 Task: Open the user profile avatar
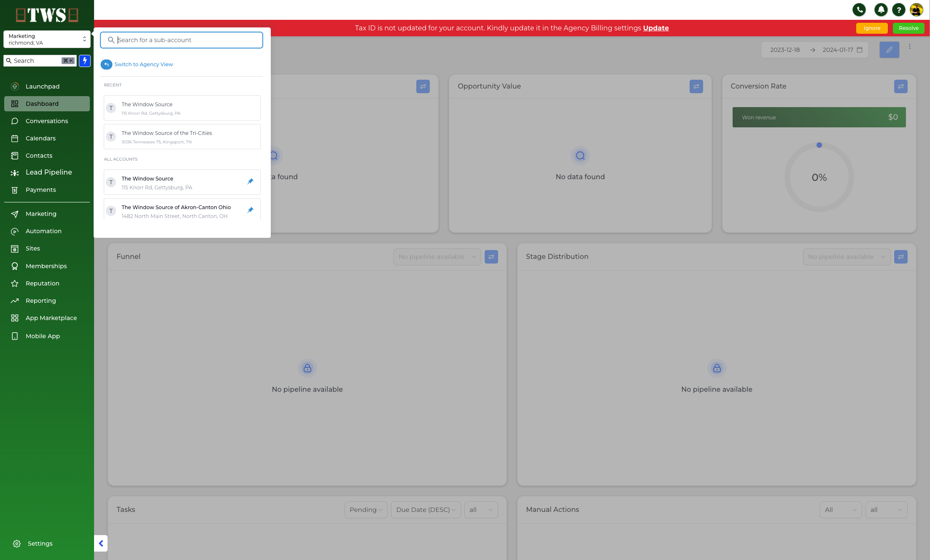916,9
